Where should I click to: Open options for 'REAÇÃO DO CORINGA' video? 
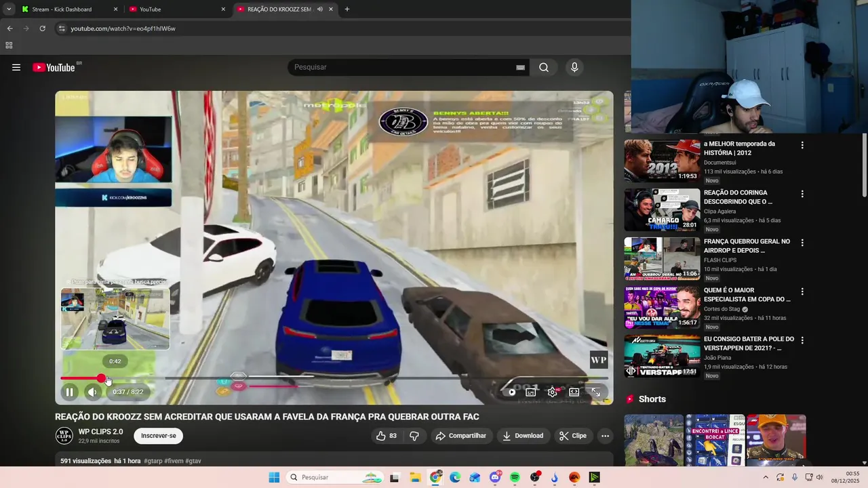802,194
